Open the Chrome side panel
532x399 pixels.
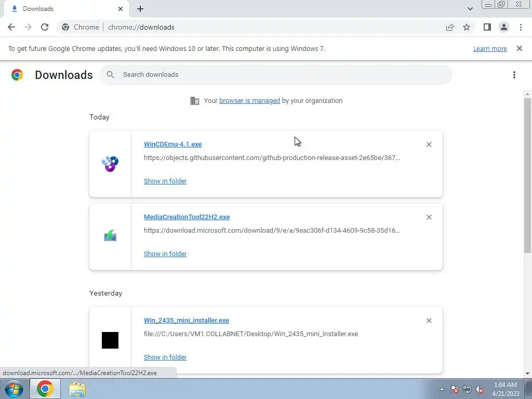coord(487,27)
